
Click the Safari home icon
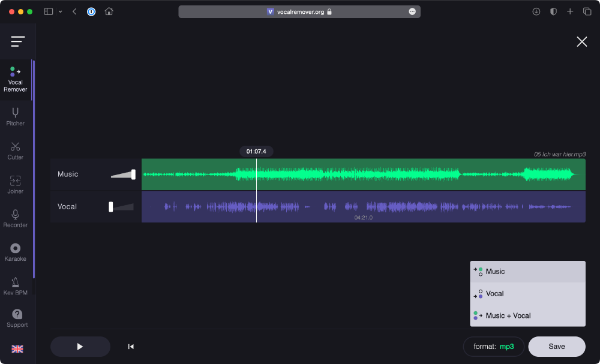point(109,11)
